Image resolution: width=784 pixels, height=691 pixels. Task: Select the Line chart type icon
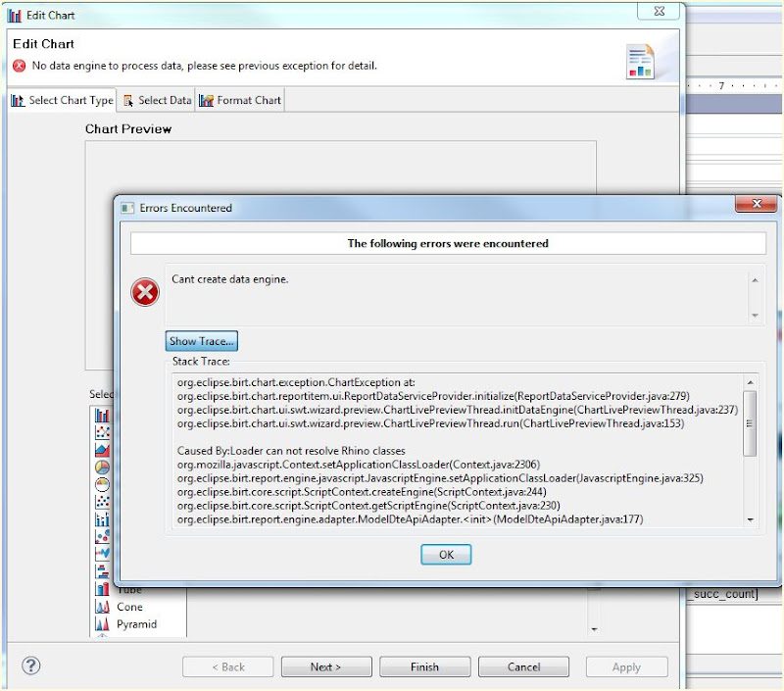tap(102, 432)
